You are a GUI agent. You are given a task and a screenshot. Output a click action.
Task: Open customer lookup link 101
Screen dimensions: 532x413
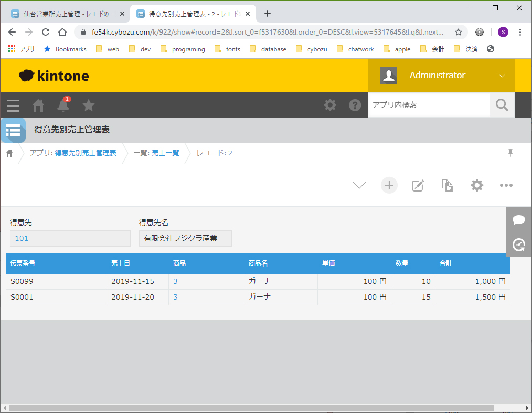(x=22, y=238)
